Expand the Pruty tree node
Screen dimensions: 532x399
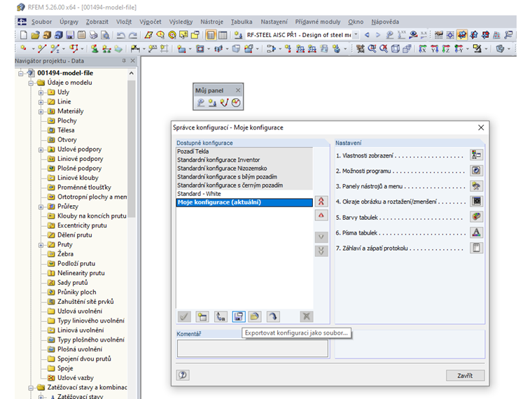[41, 244]
